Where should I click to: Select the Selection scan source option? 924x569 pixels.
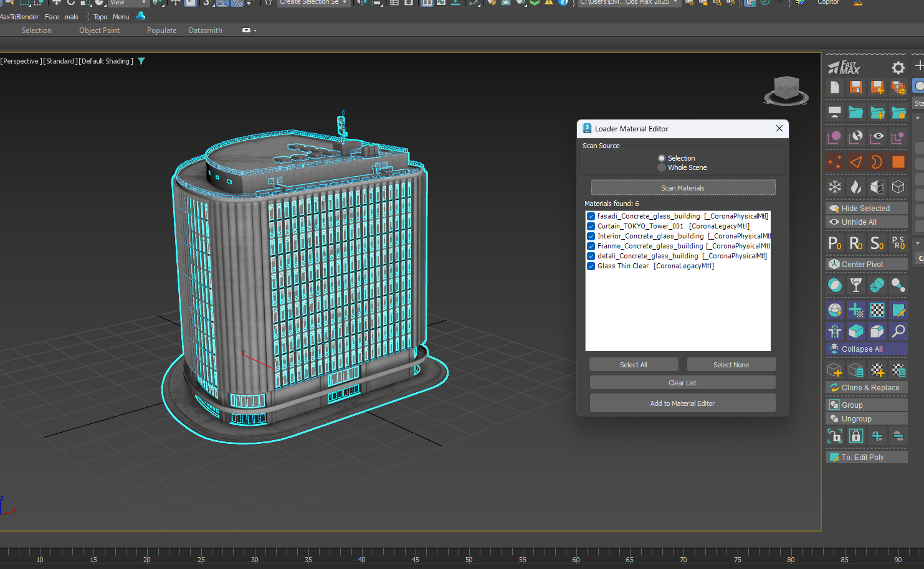pos(662,158)
